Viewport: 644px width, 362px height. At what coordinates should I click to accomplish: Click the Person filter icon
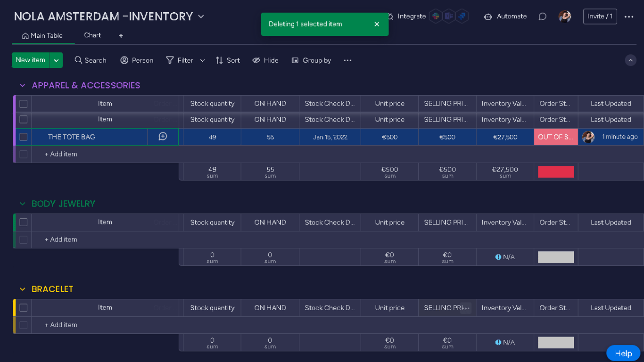coord(124,60)
